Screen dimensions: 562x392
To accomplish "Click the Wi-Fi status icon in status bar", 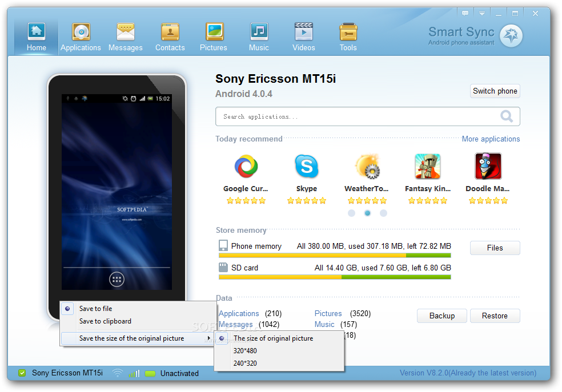I will tap(117, 373).
